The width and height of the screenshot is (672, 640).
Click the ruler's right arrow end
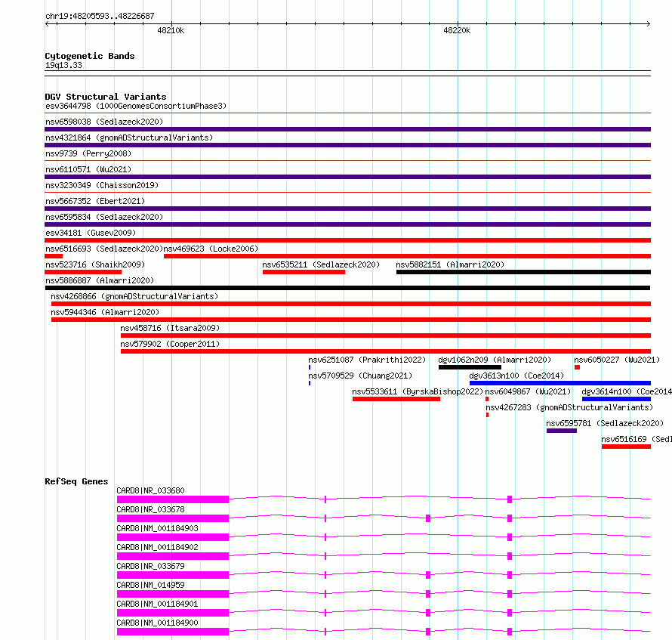[x=649, y=24]
